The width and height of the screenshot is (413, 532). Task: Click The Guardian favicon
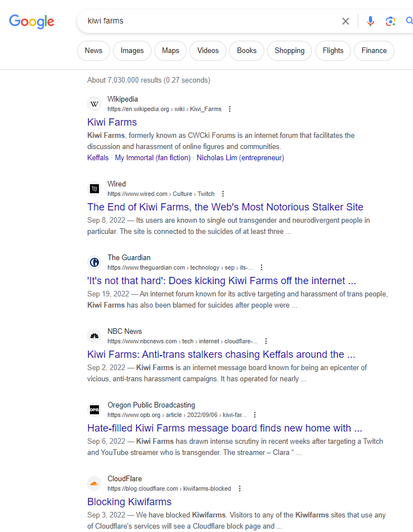[94, 262]
